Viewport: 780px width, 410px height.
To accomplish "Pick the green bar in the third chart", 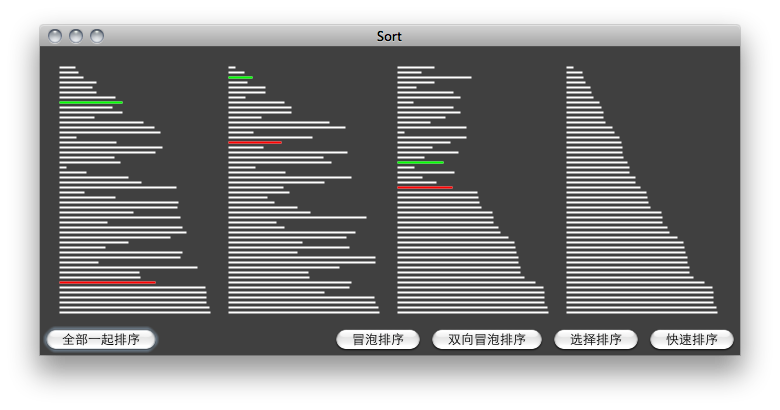I will [420, 162].
